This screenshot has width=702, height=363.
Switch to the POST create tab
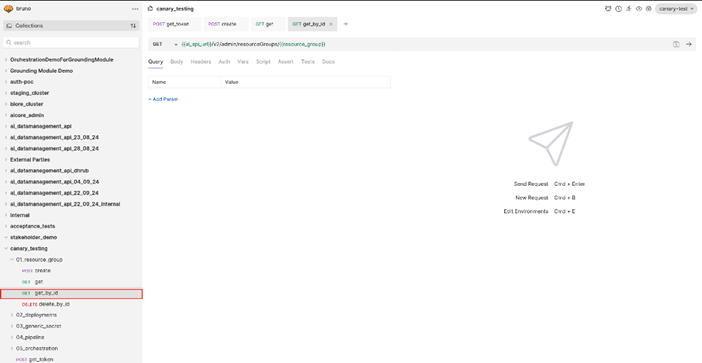click(226, 24)
